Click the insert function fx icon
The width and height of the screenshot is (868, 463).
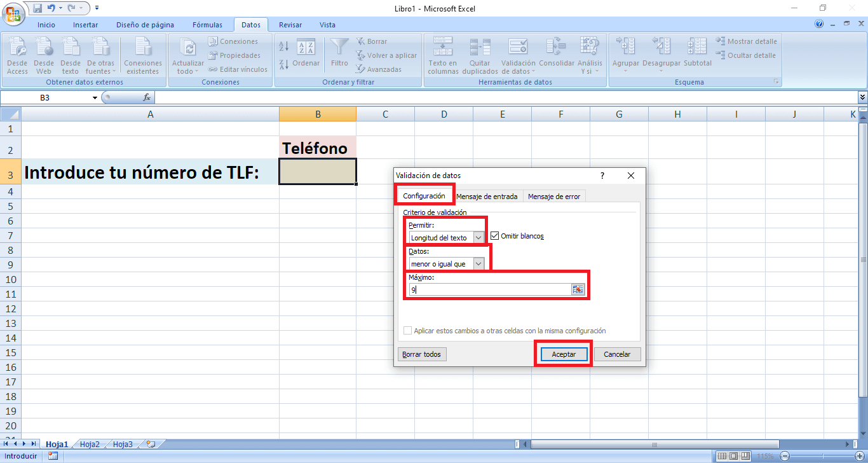point(147,98)
